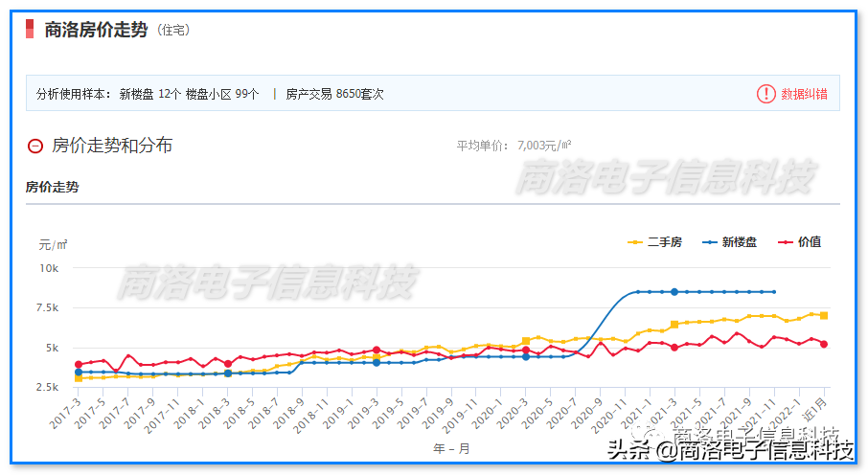Toggle the 二手房 legend series
Image resolution: width=868 pixels, height=475 pixels.
pyautogui.click(x=655, y=242)
